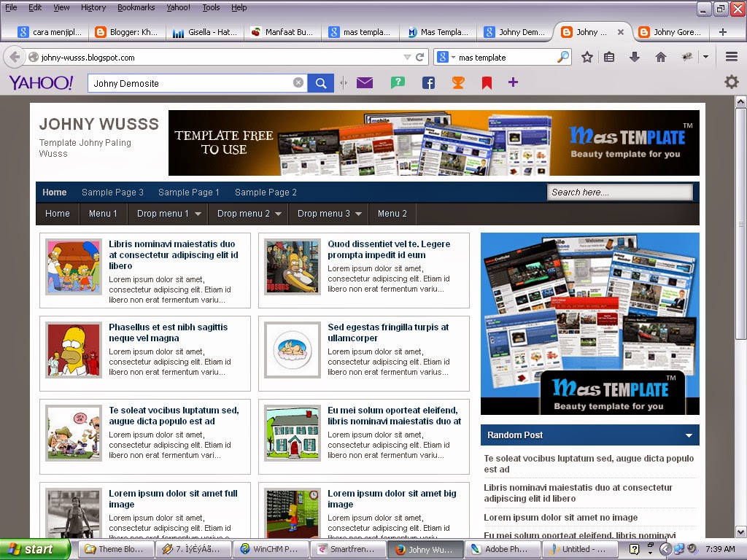
Task: Click the orange trophy icon in Yahoo toolbar
Action: pyautogui.click(x=458, y=83)
